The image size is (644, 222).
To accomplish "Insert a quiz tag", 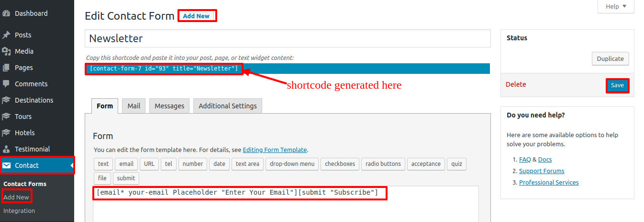I will (456, 164).
